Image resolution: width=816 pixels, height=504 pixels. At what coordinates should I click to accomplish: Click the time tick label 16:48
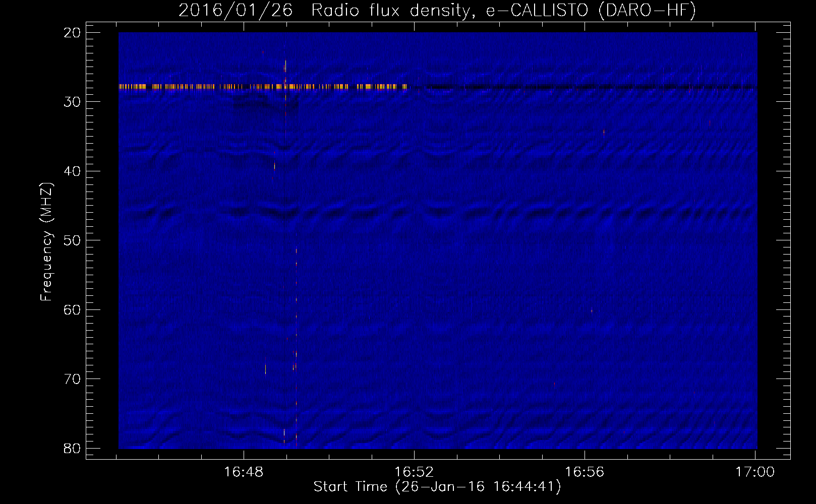pos(244,472)
